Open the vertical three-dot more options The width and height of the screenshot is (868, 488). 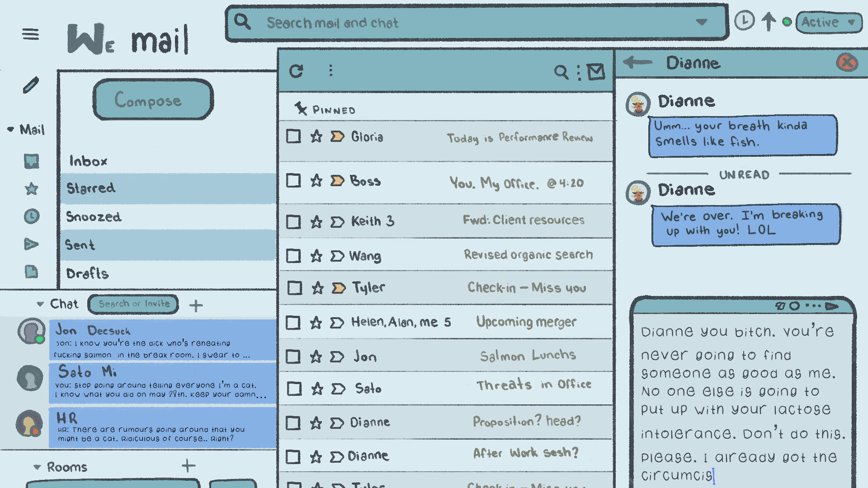point(330,70)
